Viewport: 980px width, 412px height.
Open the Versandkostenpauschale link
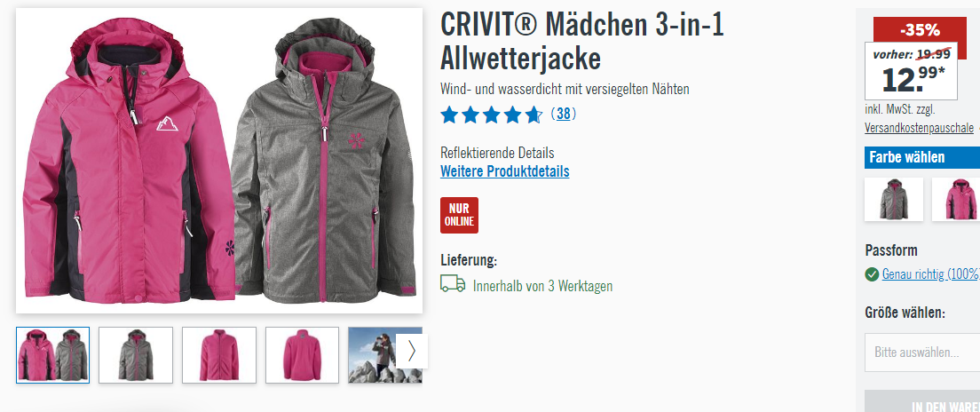click(x=919, y=128)
